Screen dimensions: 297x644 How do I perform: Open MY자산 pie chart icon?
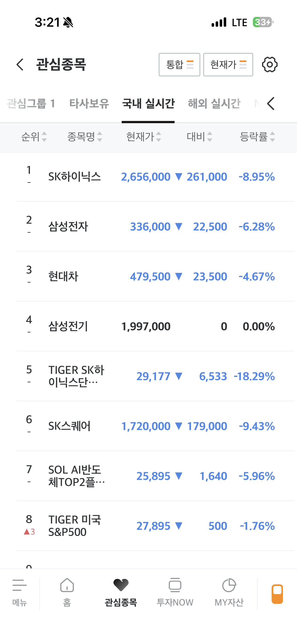tap(229, 585)
